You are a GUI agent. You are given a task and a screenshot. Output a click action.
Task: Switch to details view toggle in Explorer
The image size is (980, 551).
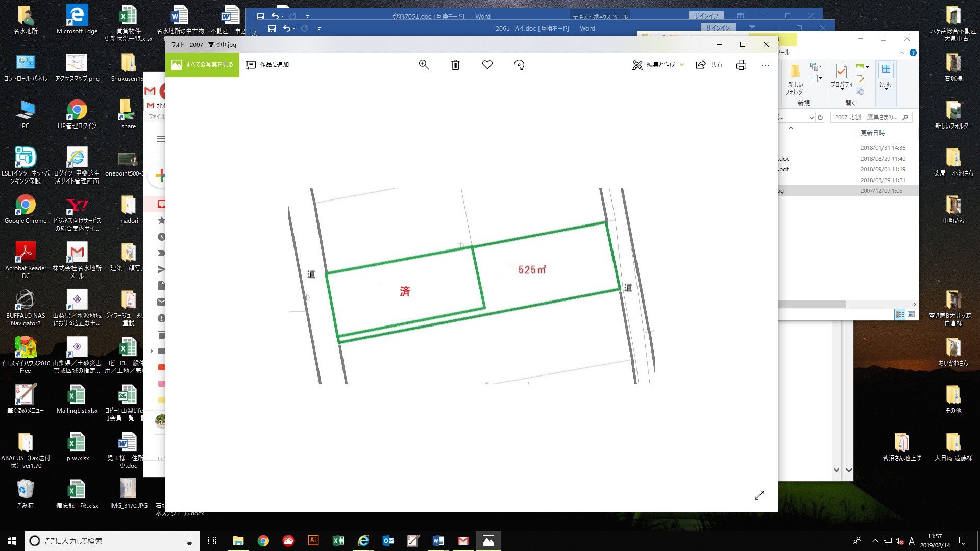(900, 314)
